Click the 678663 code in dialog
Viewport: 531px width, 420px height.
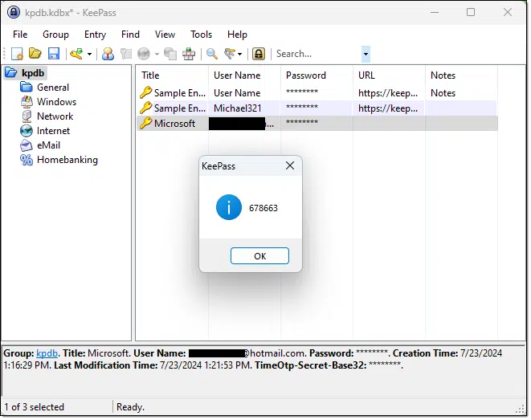[x=263, y=208]
